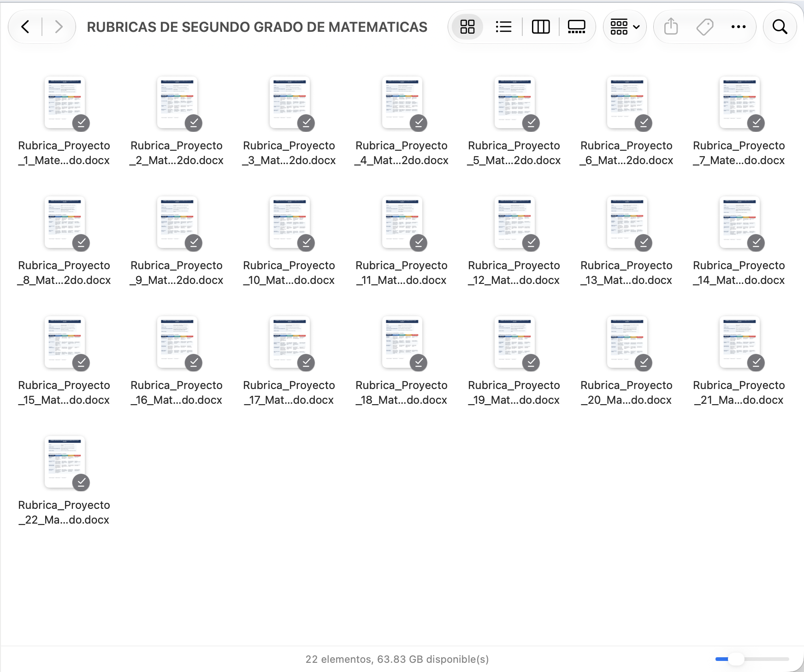Switch to icon view
The width and height of the screenshot is (804, 672).
467,27
